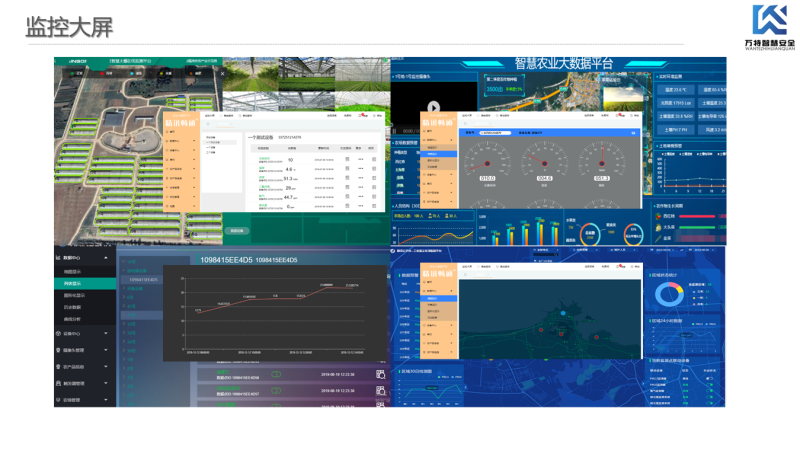Expand the 摄像头管理 dropdown arrow

coord(104,350)
